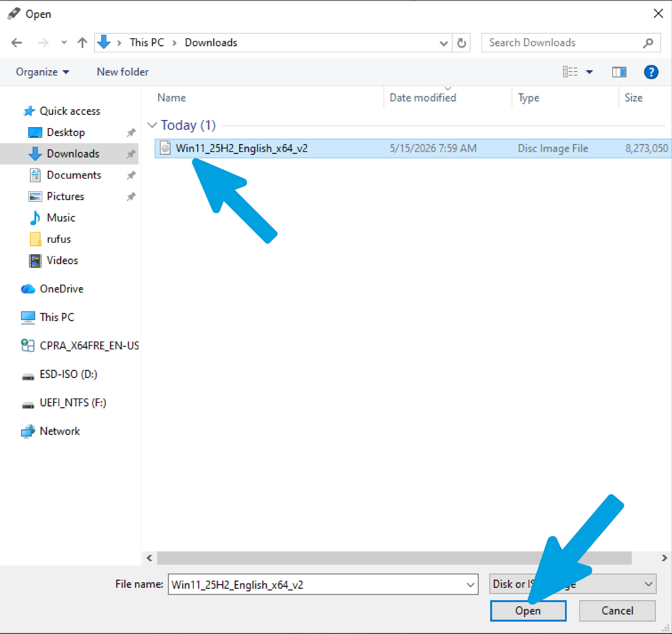Click New folder in toolbar
The height and width of the screenshot is (634, 672).
(122, 72)
